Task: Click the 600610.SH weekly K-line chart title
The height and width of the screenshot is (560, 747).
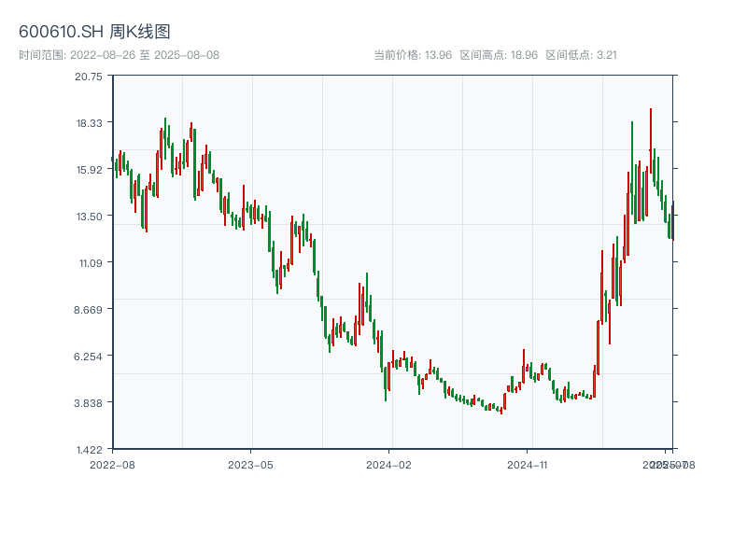Action: [x=94, y=32]
